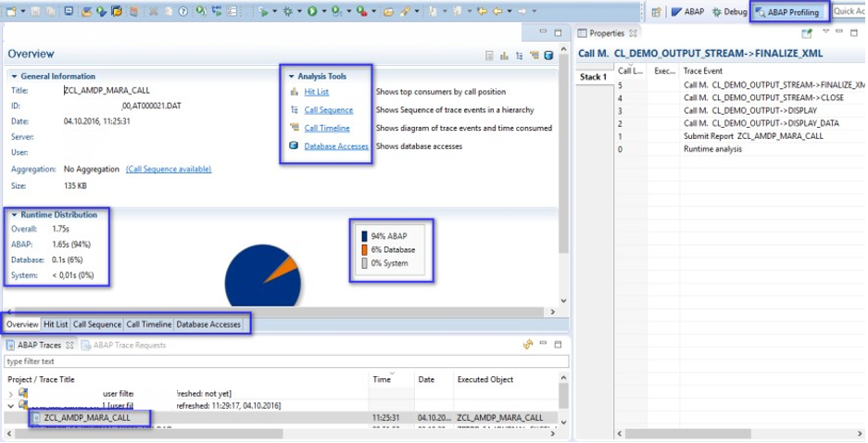This screenshot has height=443, width=868.
Task: Select the Overview bottom tab
Action: tap(23, 324)
